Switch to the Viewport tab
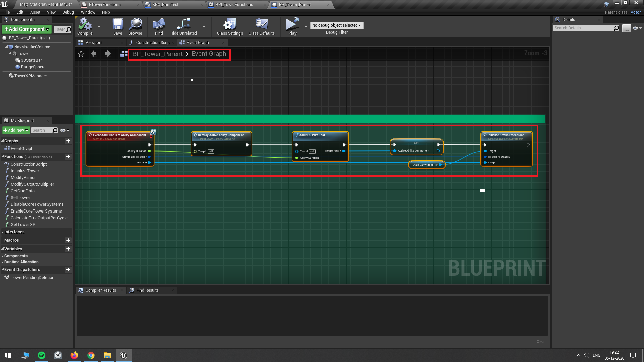 point(93,43)
